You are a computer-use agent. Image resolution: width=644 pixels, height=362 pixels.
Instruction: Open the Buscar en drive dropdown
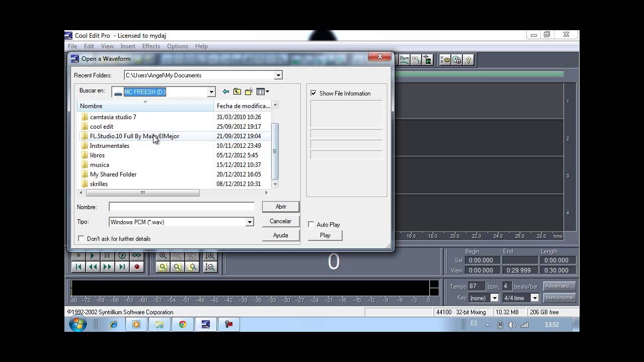tap(211, 92)
